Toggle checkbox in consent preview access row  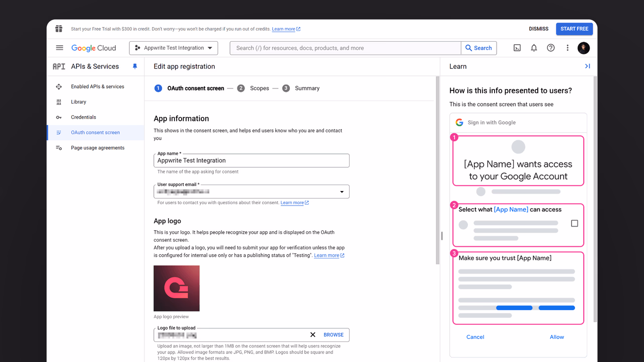575,223
